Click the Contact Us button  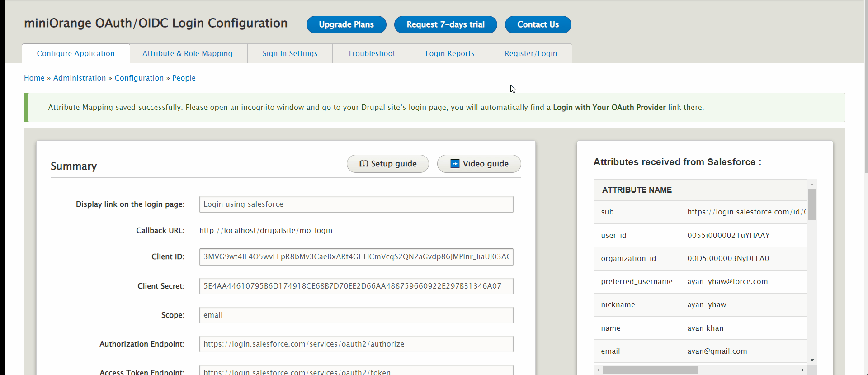click(538, 24)
